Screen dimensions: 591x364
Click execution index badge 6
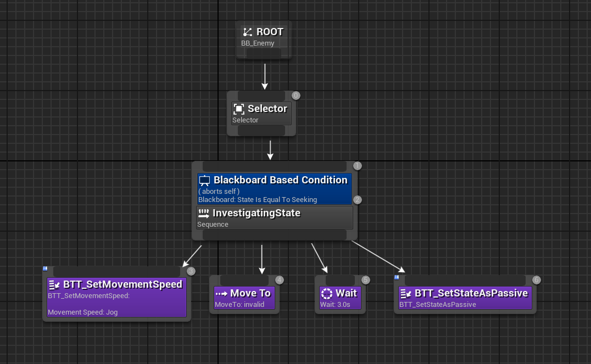coord(536,280)
